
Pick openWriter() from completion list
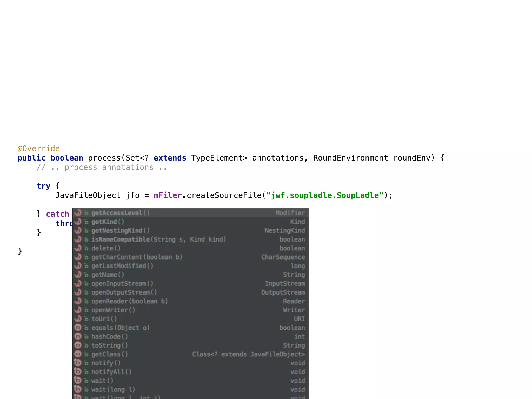tap(113, 310)
